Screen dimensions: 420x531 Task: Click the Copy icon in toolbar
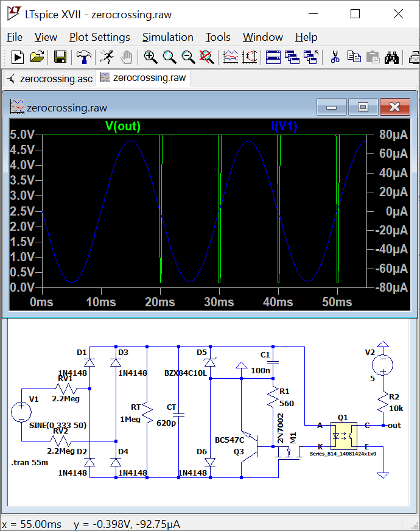click(x=354, y=57)
